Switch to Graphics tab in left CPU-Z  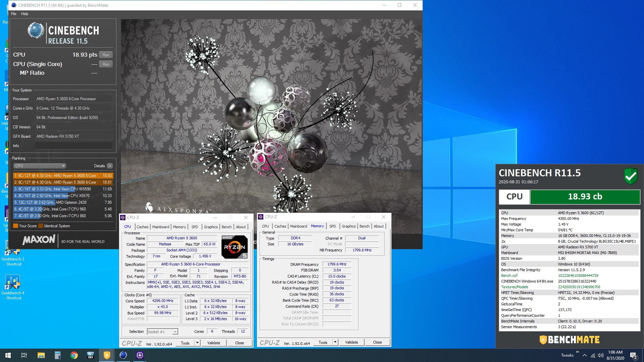tap(211, 227)
